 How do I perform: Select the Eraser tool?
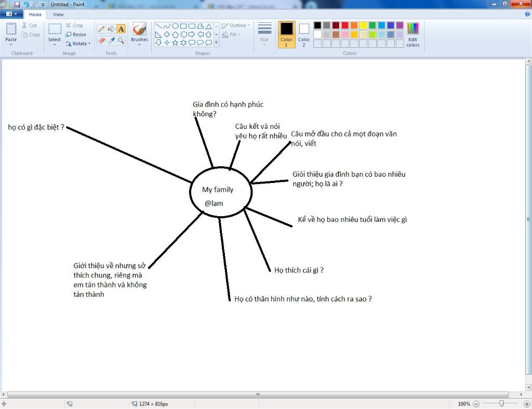point(101,41)
